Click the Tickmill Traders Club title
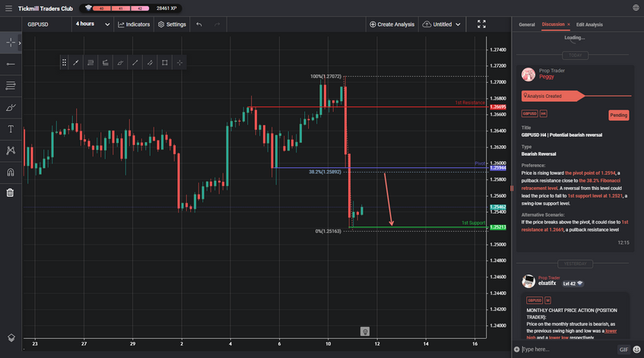This screenshot has height=358, width=644. click(x=45, y=8)
